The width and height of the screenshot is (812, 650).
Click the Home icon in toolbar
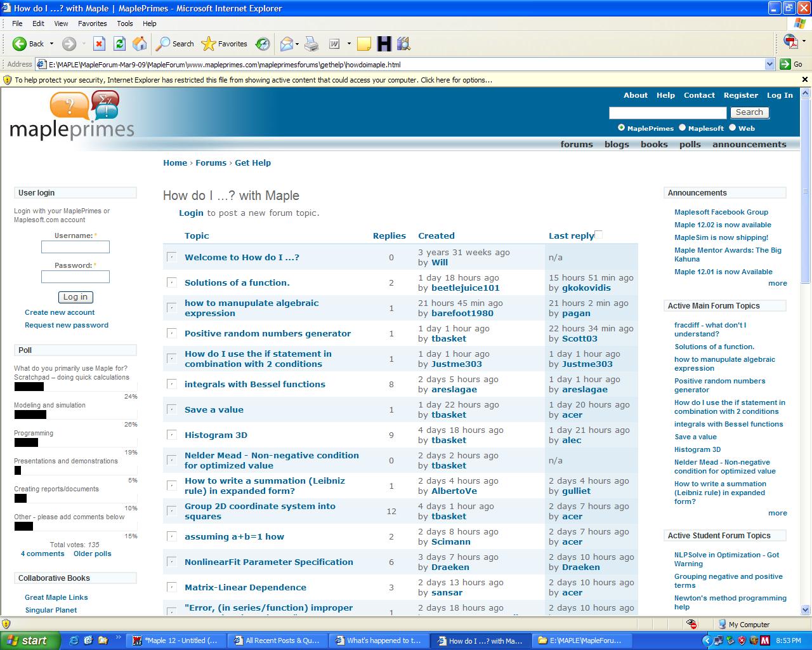click(140, 44)
